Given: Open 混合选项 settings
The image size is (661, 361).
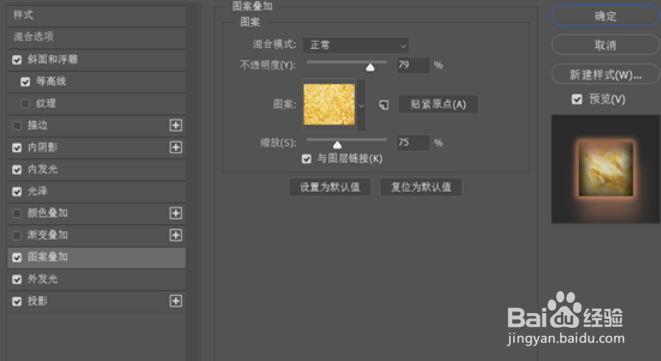Looking at the screenshot, I should click(x=97, y=37).
